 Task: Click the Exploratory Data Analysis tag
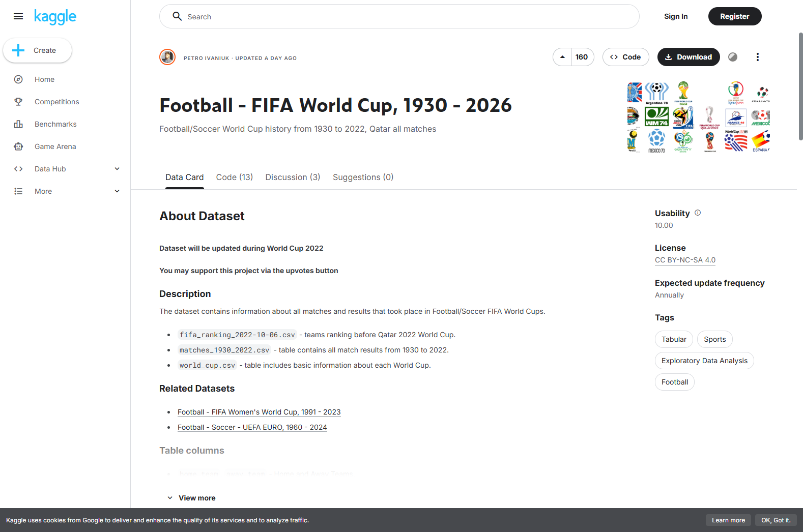click(704, 361)
